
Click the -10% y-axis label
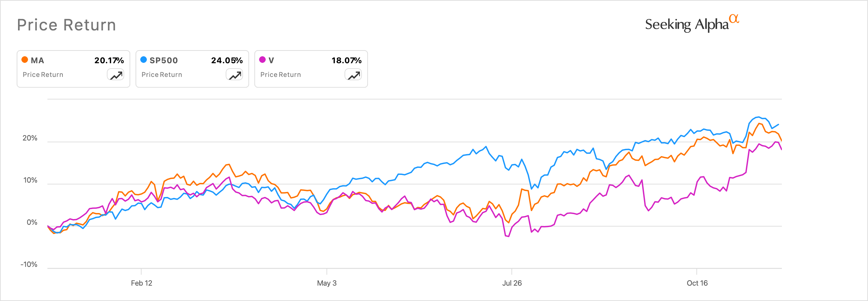[x=29, y=264]
